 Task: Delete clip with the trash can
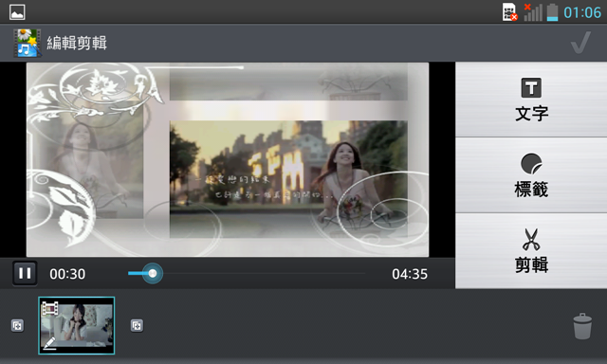coord(582,326)
